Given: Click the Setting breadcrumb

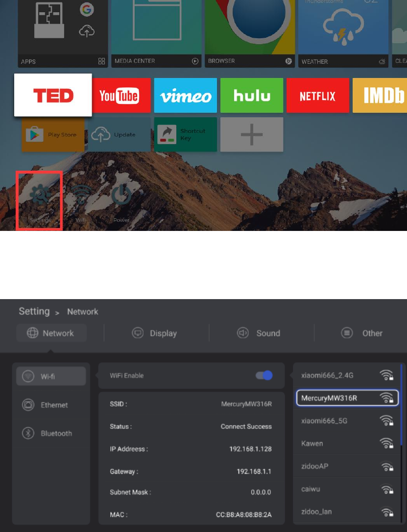Looking at the screenshot, I should (x=34, y=311).
